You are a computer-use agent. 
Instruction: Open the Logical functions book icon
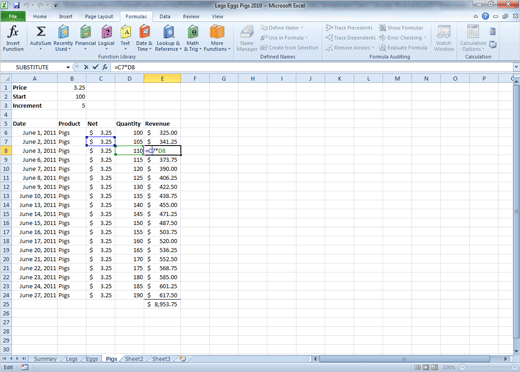(x=106, y=32)
